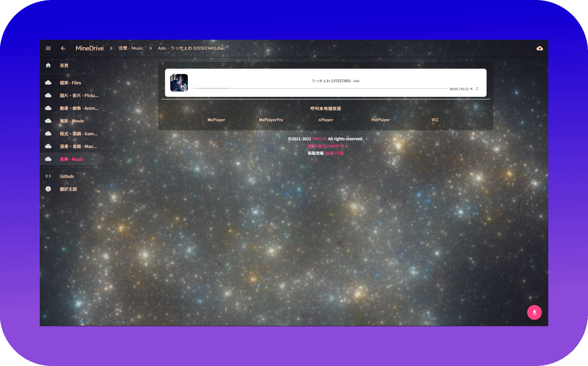The width and height of the screenshot is (588, 366).
Task: Click chevron before the flac filename breadcrumb
Action: click(x=151, y=48)
